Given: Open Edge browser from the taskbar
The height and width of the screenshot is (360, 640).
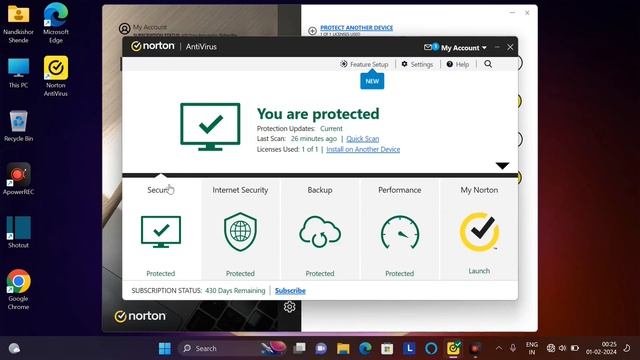Looking at the screenshot, I should (365, 348).
